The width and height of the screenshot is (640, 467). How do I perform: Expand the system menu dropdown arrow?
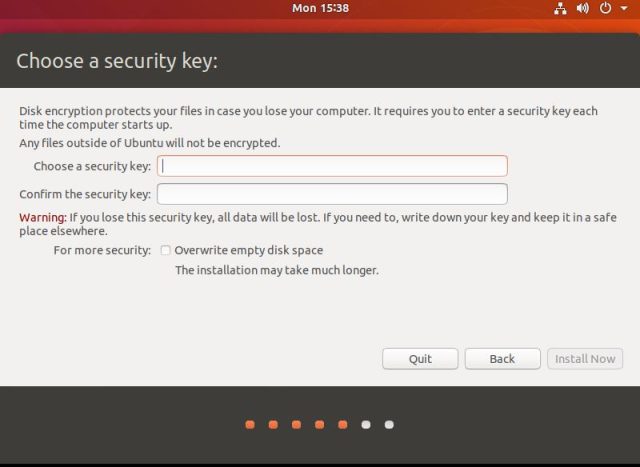(x=622, y=8)
